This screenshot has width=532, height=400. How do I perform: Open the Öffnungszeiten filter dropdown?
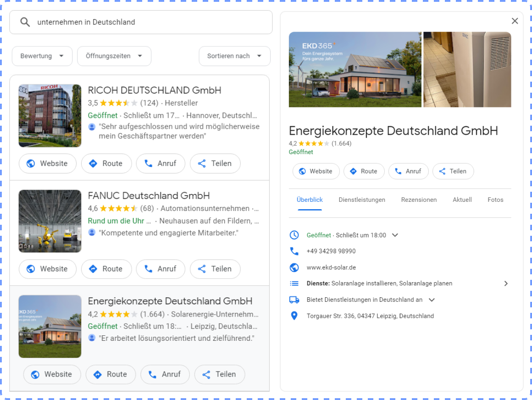[114, 56]
